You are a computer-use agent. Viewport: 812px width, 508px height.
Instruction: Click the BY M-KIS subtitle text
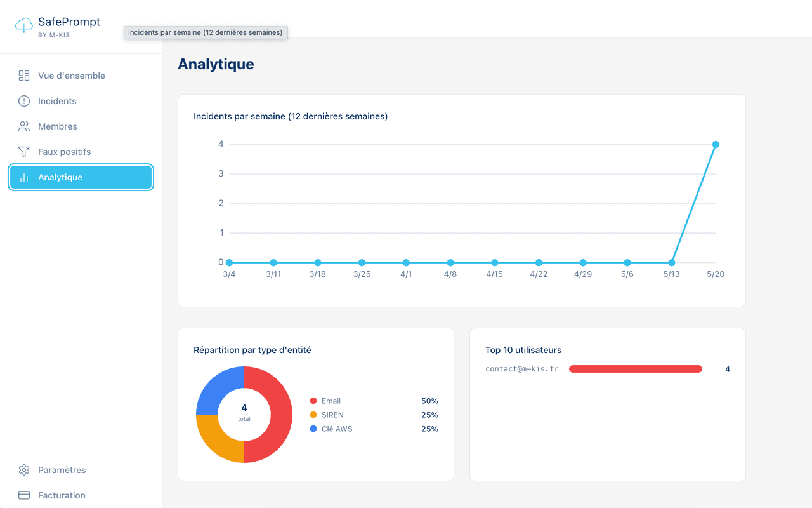54,35
